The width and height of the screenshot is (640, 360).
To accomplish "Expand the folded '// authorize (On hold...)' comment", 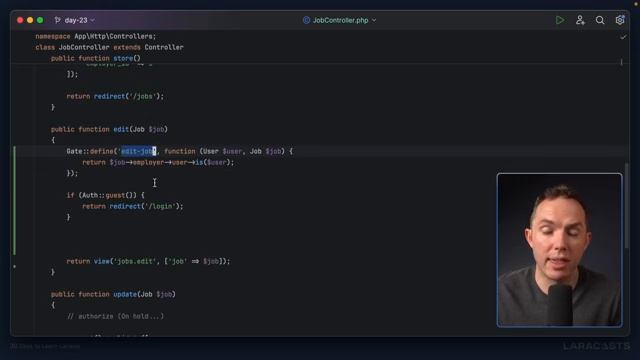I will (x=115, y=316).
